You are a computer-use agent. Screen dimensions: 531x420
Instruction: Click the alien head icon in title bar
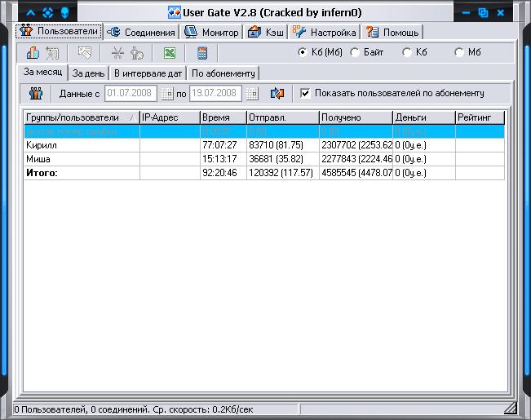point(65,13)
